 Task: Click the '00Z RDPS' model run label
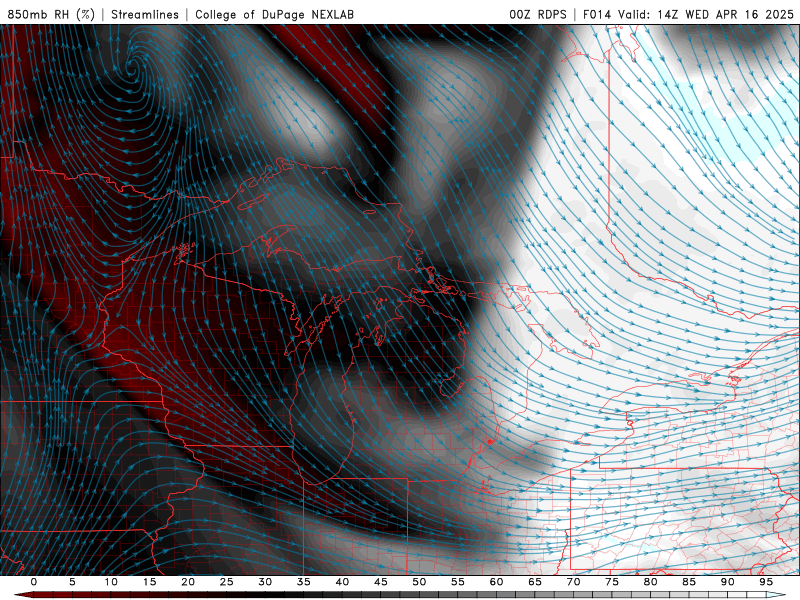click(538, 14)
